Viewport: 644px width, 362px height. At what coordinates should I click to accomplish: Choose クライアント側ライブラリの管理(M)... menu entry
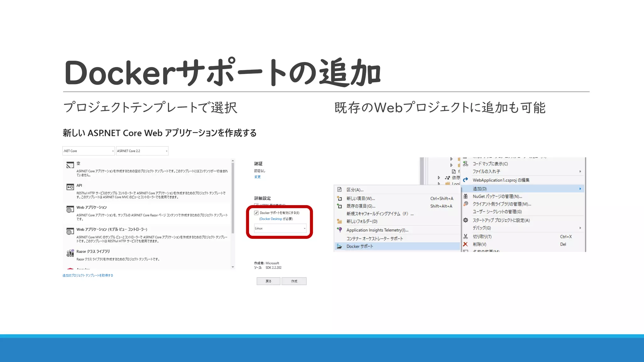coord(523,204)
